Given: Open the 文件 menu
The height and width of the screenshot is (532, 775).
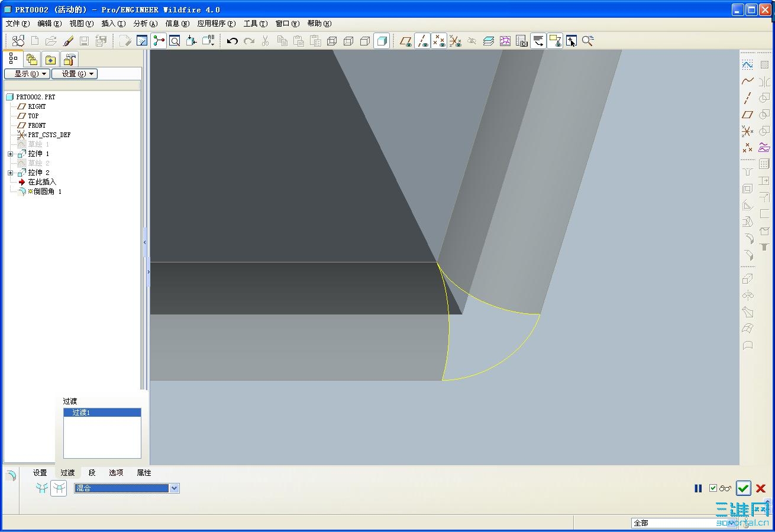Looking at the screenshot, I should pyautogui.click(x=17, y=24).
